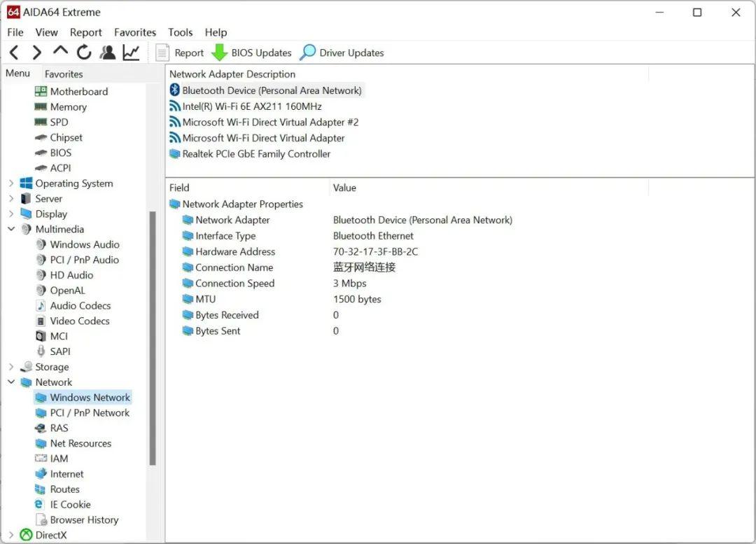756x544 pixels.
Task: Click the Driver Updates text button
Action: point(351,53)
